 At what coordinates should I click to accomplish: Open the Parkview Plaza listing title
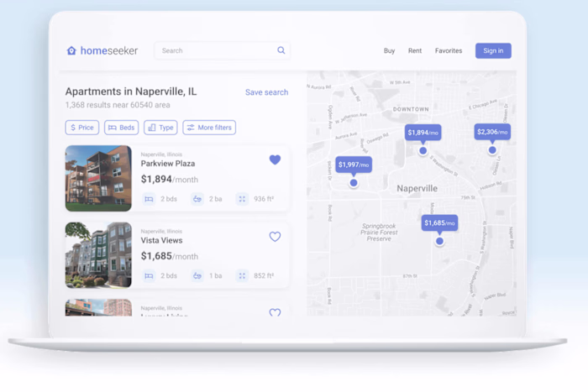coord(168,164)
